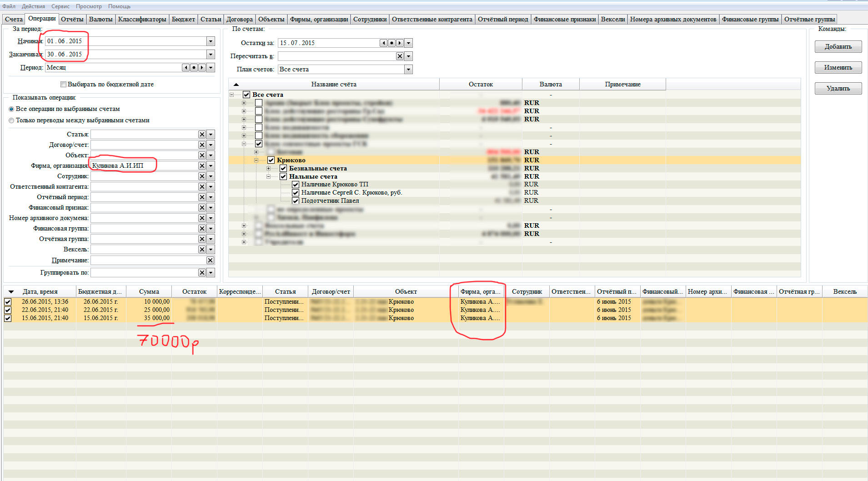Clear the Статья filter with X icon
Screen dimensions: 868x481
tap(202, 135)
